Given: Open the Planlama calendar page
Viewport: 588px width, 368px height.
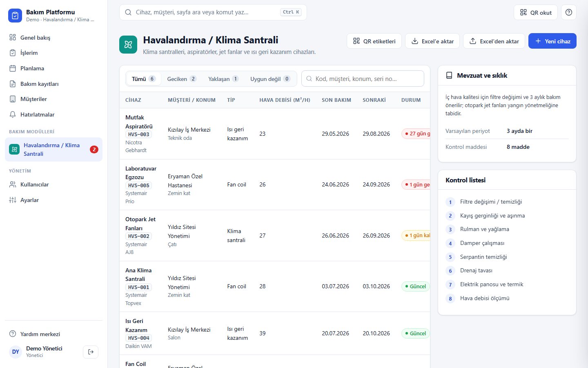Looking at the screenshot, I should click(x=53, y=68).
